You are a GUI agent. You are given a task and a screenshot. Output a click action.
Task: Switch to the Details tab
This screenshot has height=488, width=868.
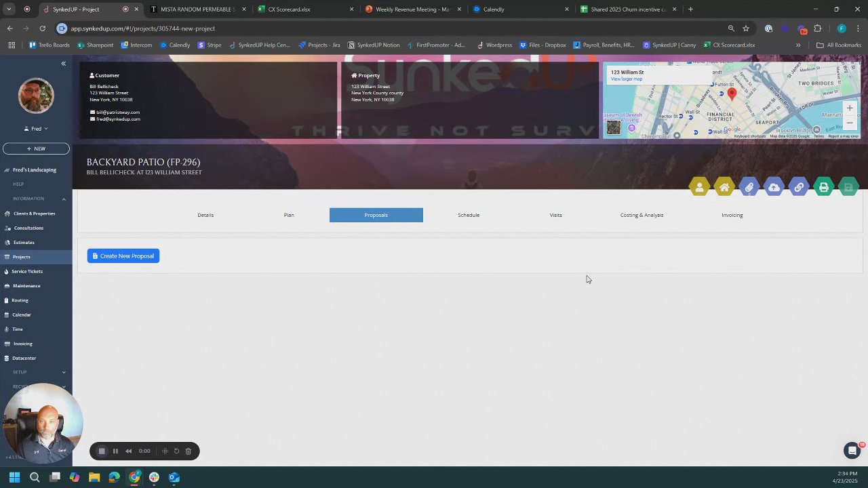(205, 215)
